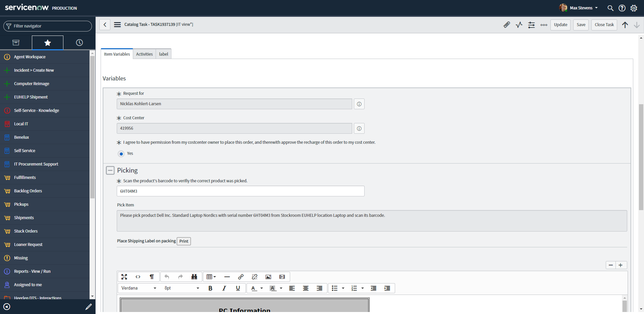This screenshot has height=314, width=644.
Task: Switch to the Activities tab
Action: [x=144, y=54]
